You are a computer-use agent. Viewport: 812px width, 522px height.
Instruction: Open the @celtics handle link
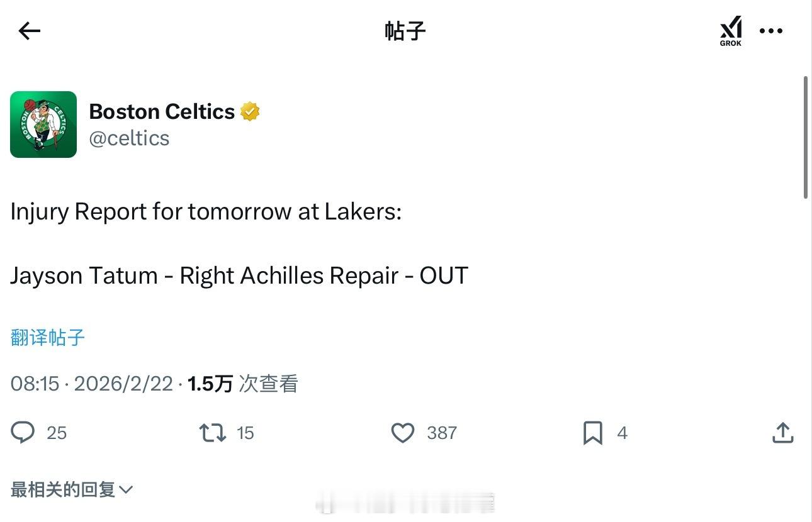tap(129, 138)
